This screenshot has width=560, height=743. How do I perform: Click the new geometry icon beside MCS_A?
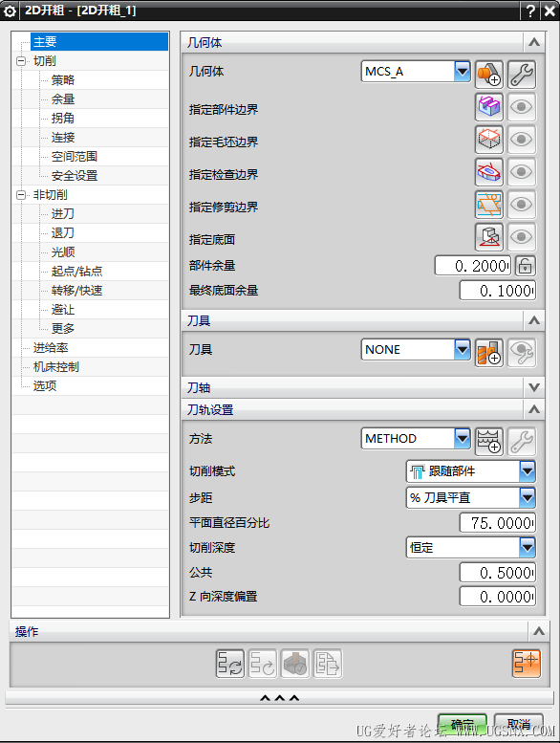[x=488, y=75]
